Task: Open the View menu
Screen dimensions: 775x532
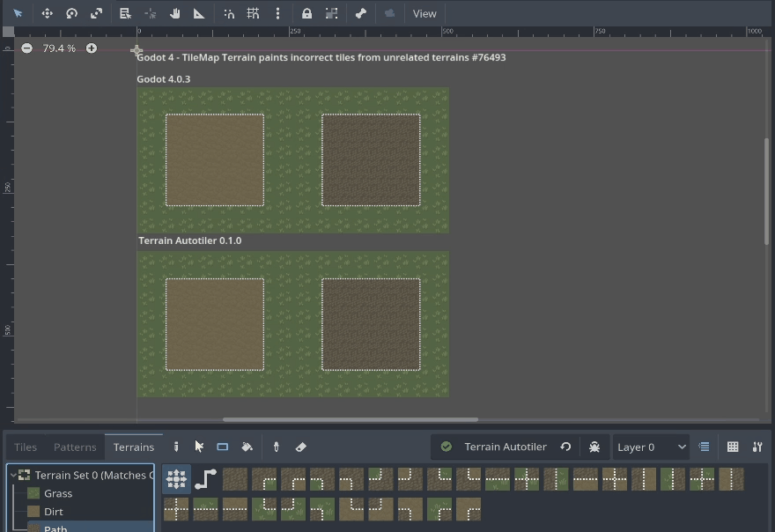Action: pos(424,13)
